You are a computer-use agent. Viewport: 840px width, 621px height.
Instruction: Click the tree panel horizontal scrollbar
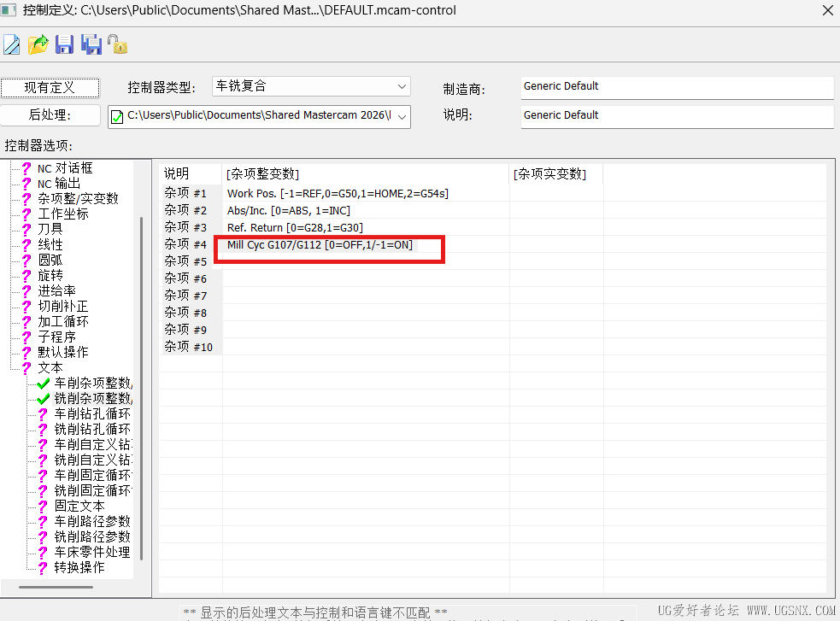pyautogui.click(x=56, y=588)
